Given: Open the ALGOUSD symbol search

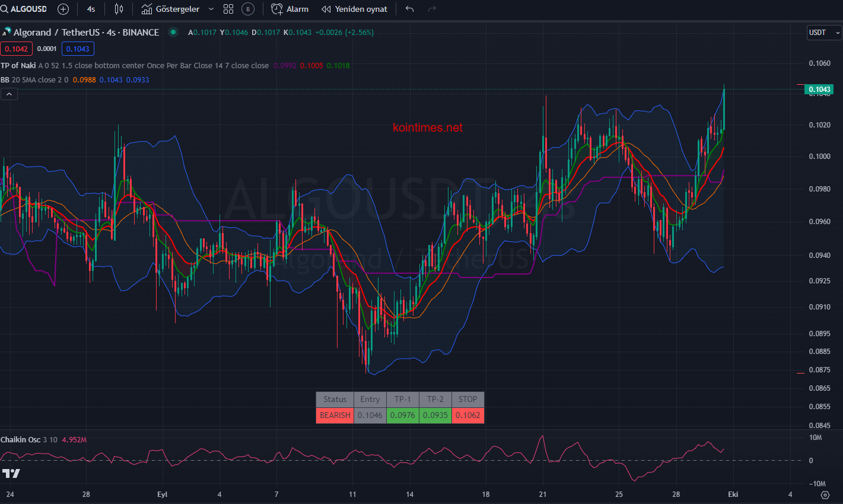Looking at the screenshot, I should (24, 9).
